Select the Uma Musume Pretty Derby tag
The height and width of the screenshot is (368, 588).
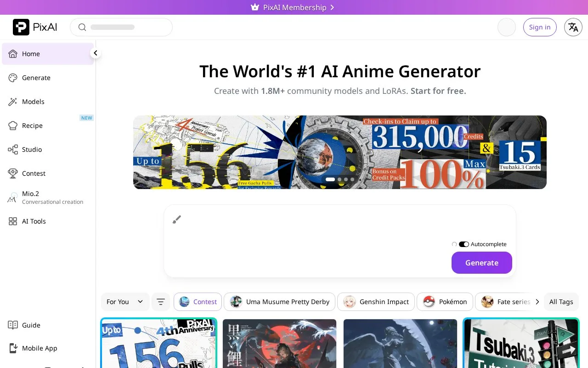[x=279, y=302]
